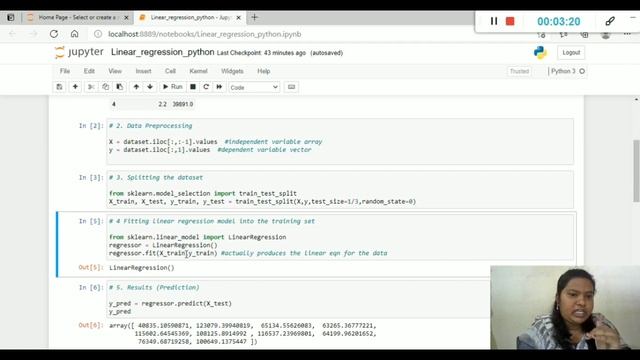Save the notebook with the save icon

pos(60,87)
